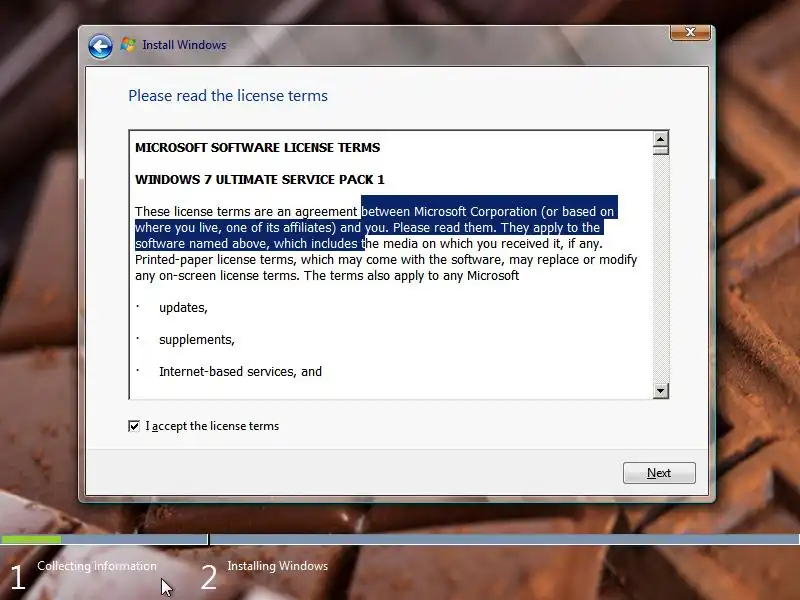Click the license scrollbar up arrow
This screenshot has height=600, width=800.
(660, 139)
